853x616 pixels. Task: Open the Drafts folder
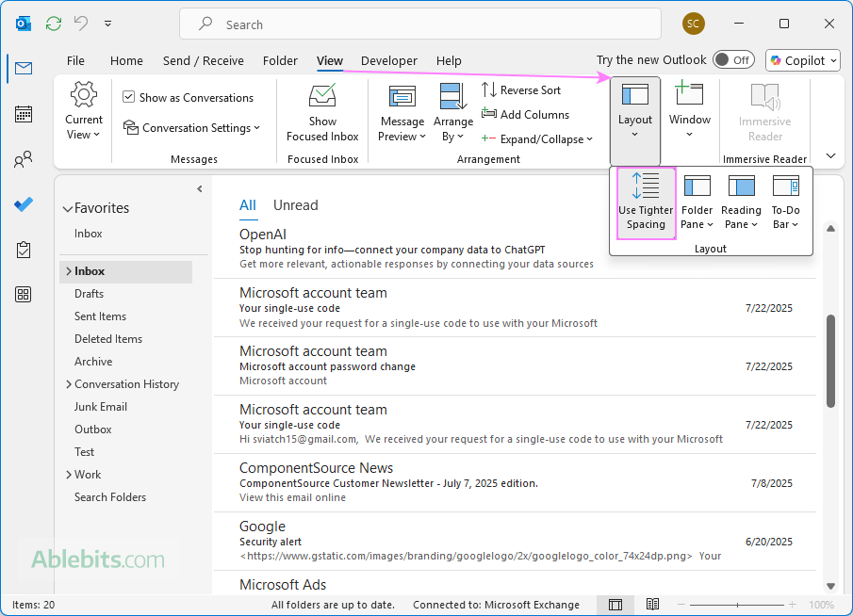(x=89, y=294)
